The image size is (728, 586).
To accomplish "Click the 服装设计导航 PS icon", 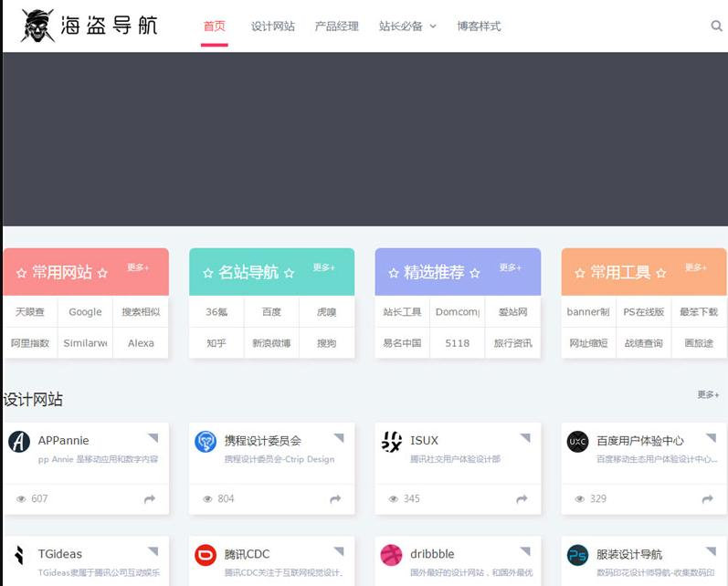I will pos(577,555).
